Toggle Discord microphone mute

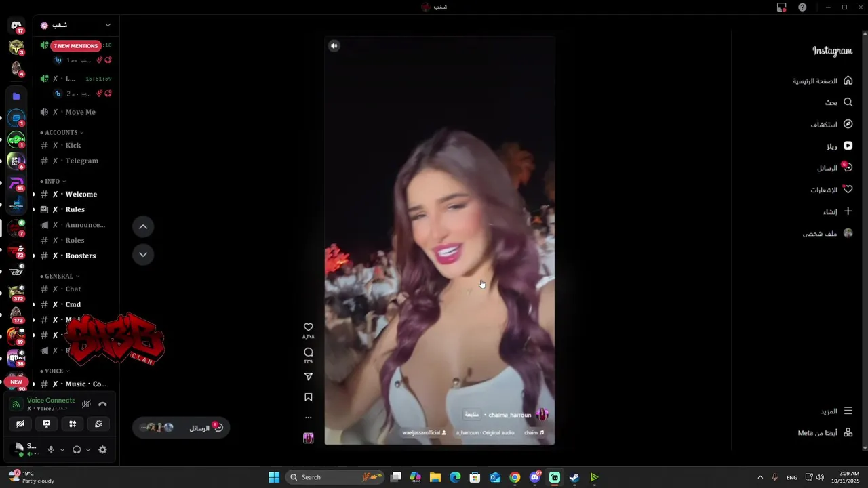50,450
